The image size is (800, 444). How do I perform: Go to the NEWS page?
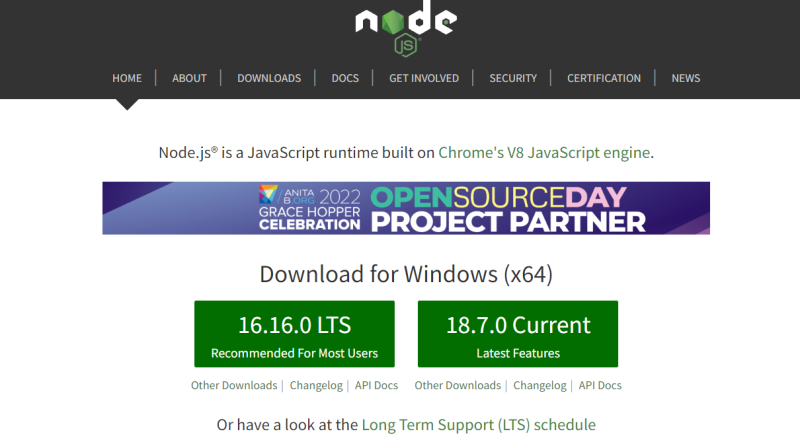686,78
